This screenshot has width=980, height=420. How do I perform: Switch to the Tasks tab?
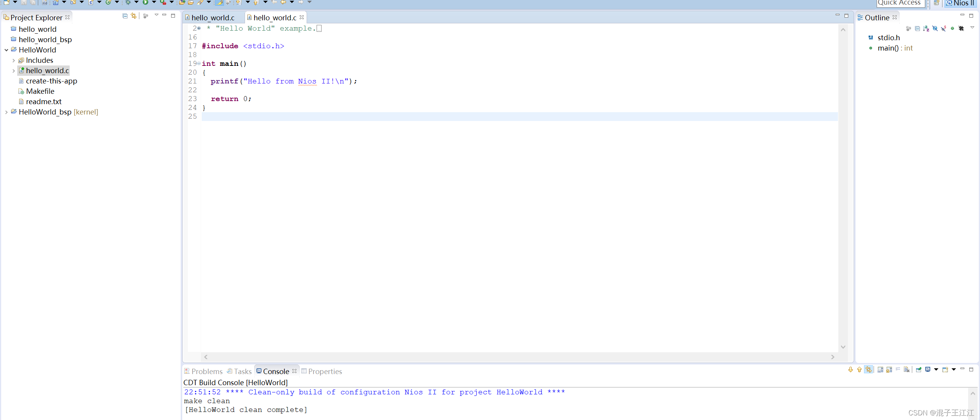click(239, 371)
